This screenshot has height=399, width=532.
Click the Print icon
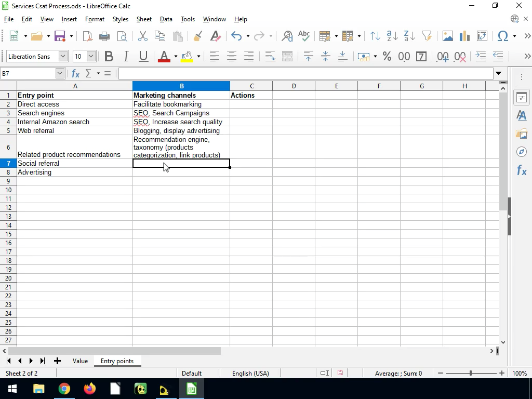104,36
